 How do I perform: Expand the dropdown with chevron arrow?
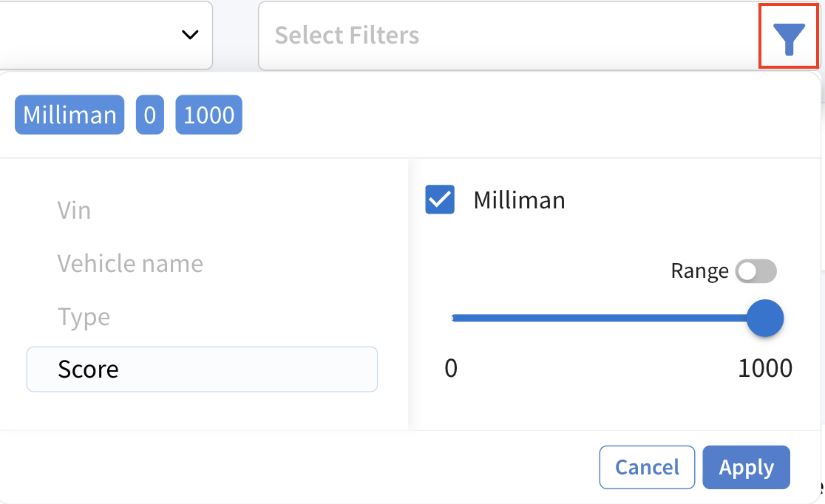click(190, 35)
